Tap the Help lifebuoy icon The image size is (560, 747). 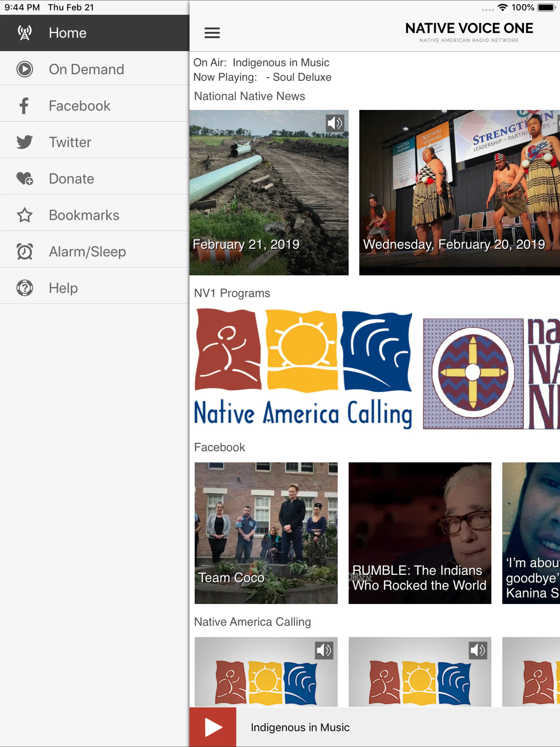25,288
